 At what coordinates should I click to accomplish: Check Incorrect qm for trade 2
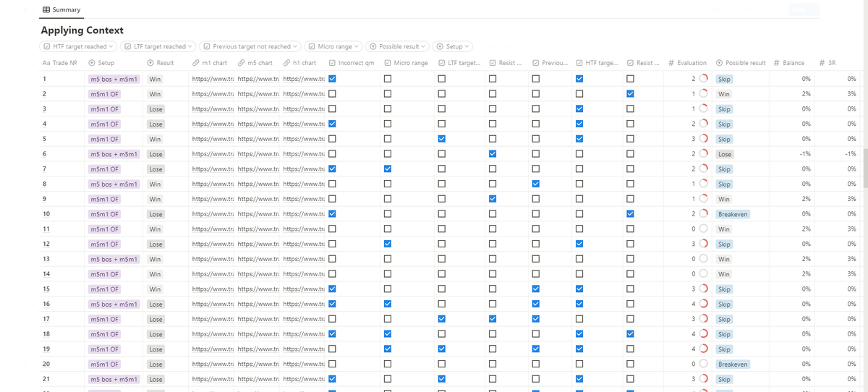[332, 93]
